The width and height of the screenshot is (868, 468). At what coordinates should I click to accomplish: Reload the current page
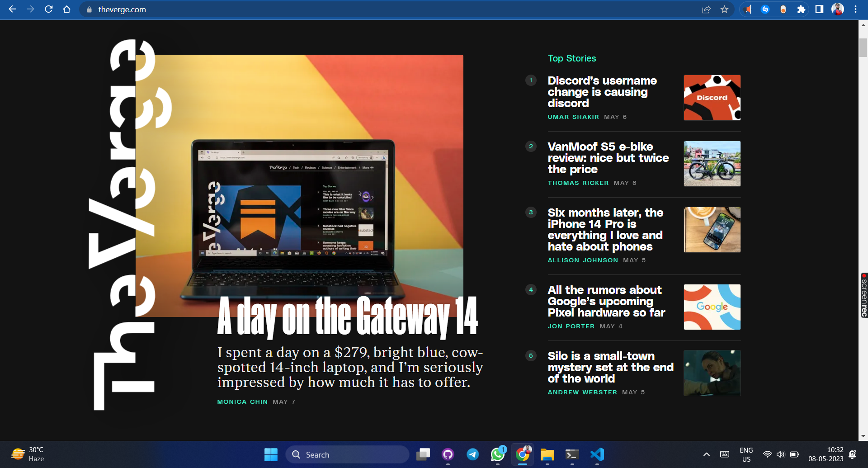(48, 9)
